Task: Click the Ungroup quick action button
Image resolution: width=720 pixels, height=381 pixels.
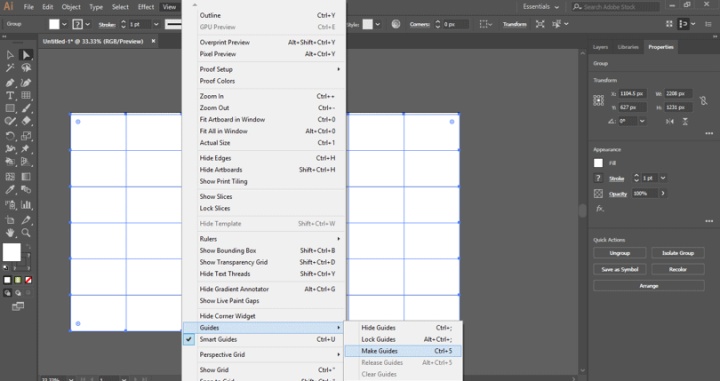Action: tap(619, 253)
